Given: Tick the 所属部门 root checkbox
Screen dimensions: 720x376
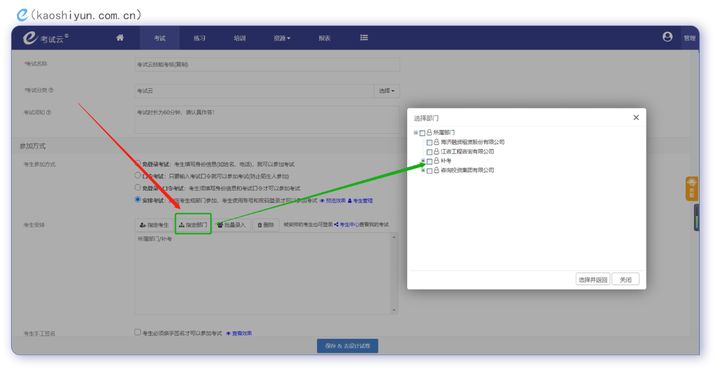Looking at the screenshot, I should pos(422,133).
